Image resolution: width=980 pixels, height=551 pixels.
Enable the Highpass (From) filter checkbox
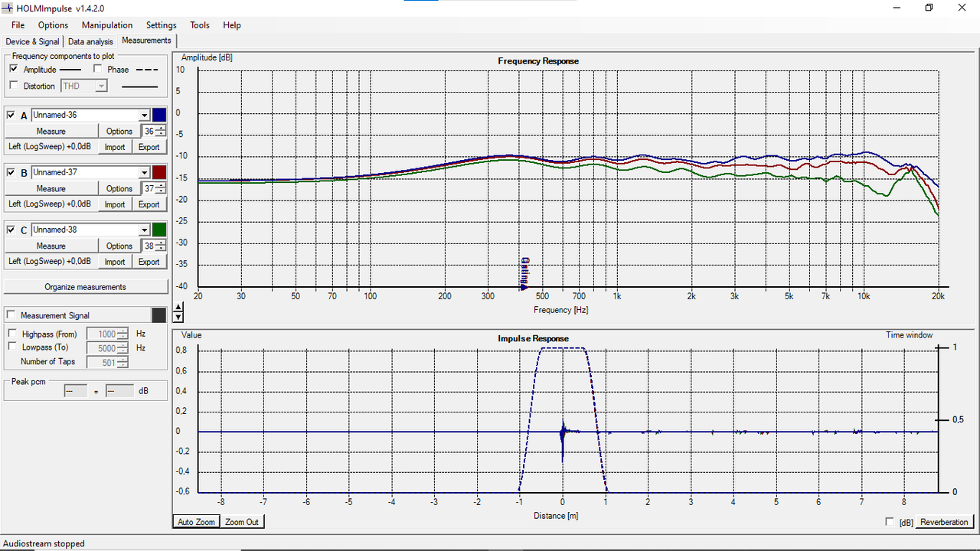12,334
